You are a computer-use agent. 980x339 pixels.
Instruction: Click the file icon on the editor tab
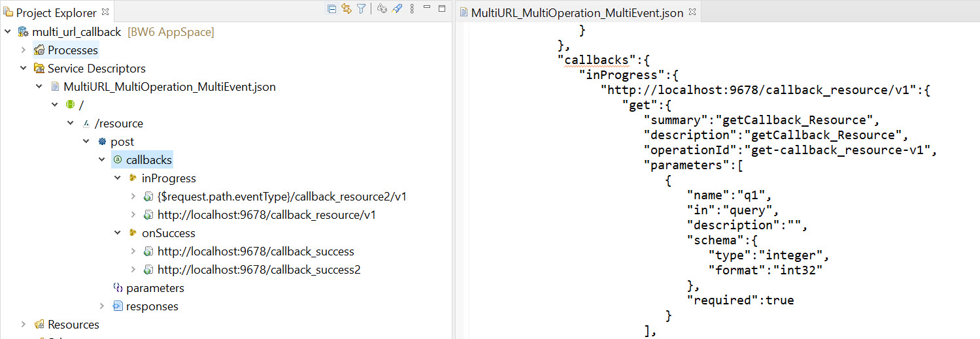coord(464,13)
